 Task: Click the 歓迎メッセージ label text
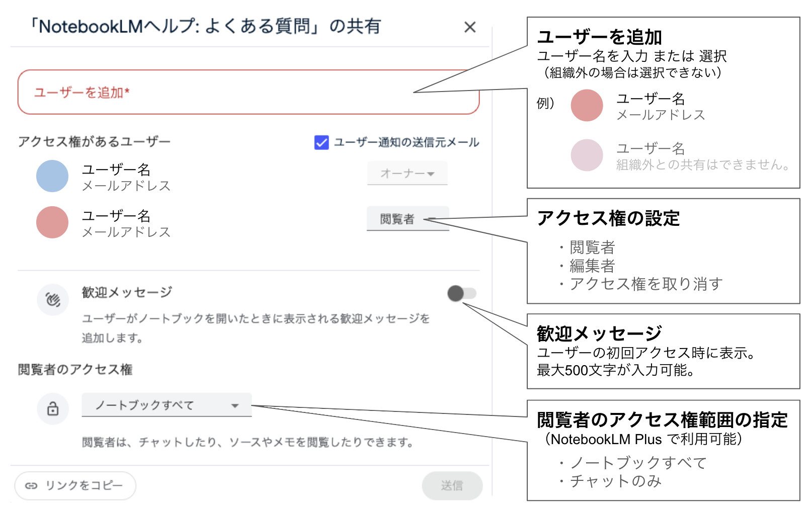point(127,292)
